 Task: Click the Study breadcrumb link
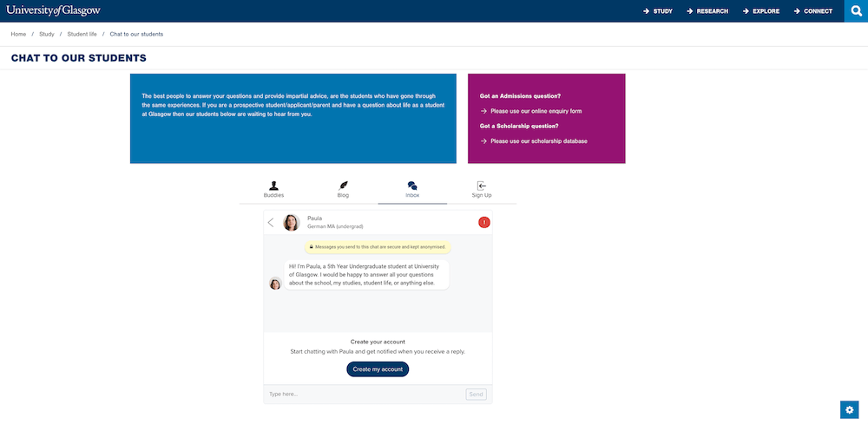[x=47, y=35]
